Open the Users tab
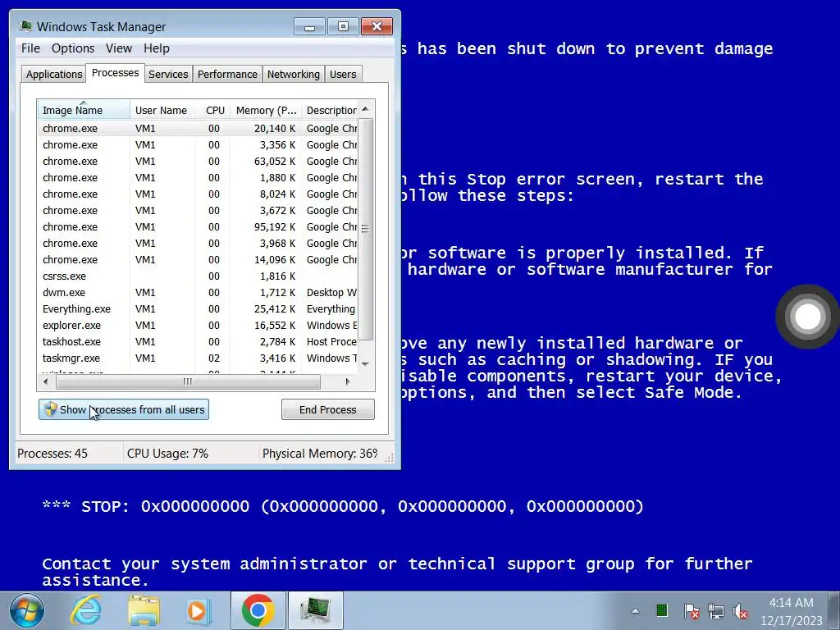This screenshot has width=840, height=630. pos(343,74)
